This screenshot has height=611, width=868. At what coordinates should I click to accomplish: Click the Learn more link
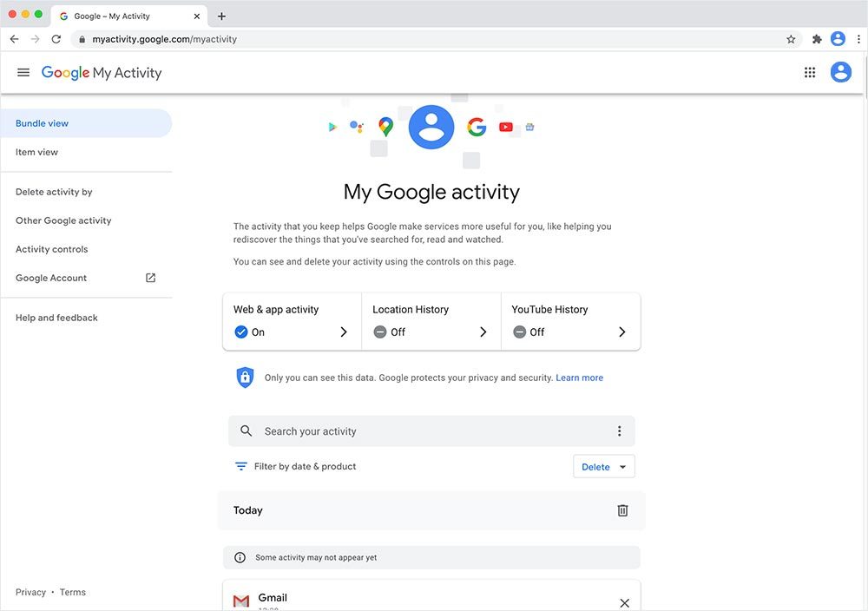(x=579, y=377)
